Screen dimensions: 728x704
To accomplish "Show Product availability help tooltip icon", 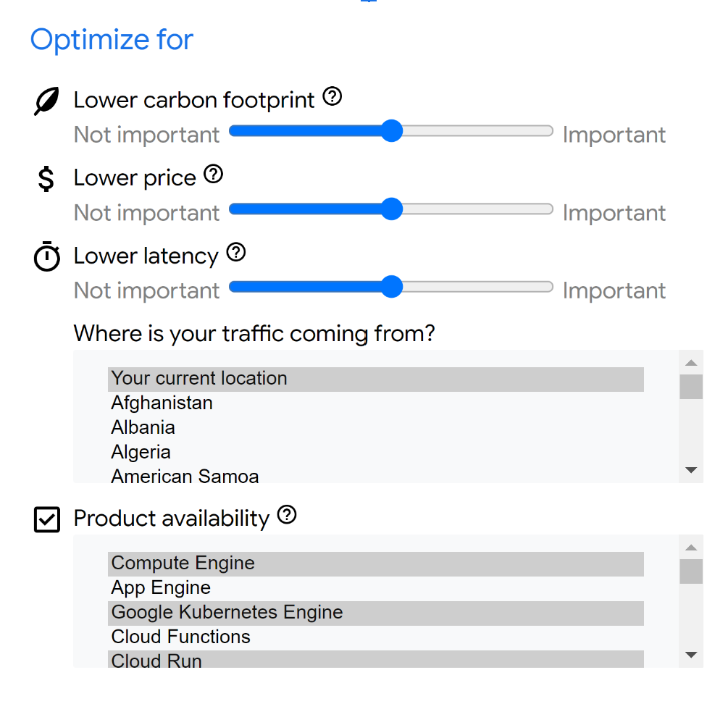I will pos(287,515).
